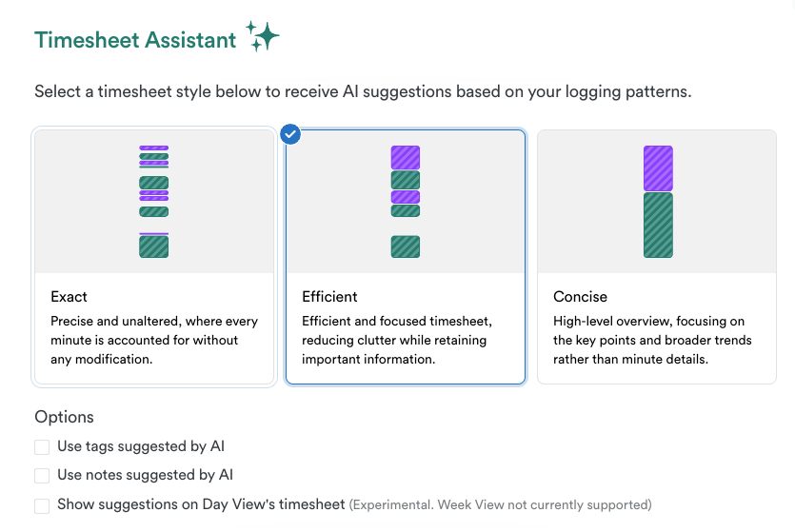Select the Concise timesheet style title

(580, 297)
